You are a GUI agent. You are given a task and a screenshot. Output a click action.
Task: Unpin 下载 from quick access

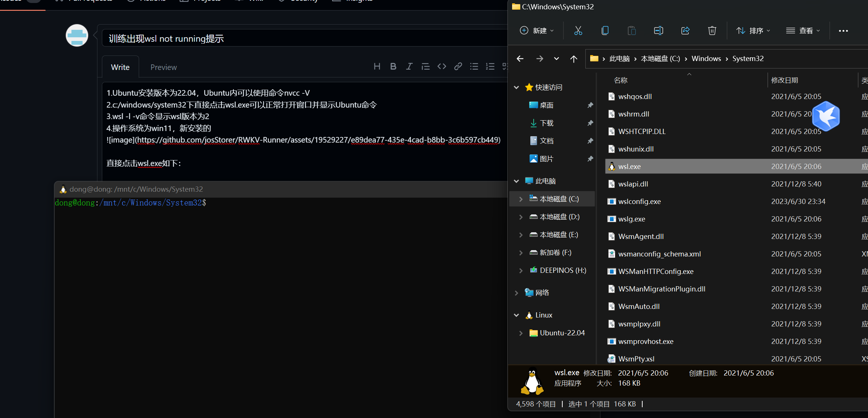tap(590, 123)
